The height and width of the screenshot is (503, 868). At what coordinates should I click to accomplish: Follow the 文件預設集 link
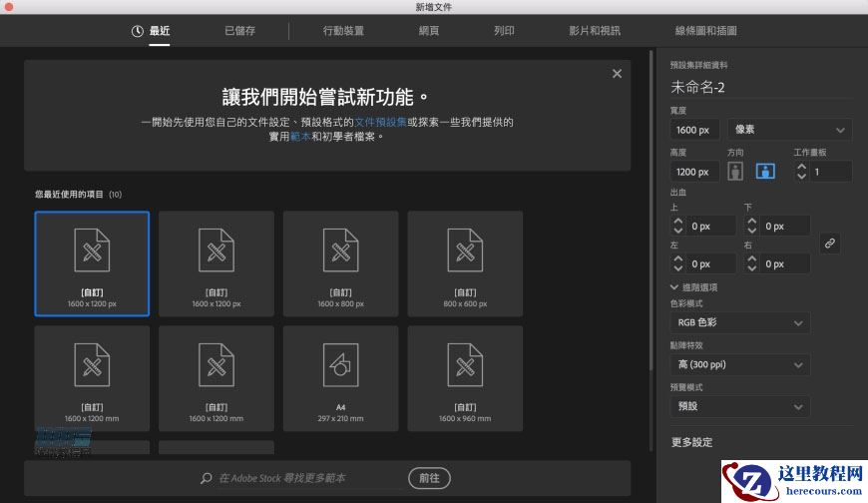coord(380,122)
